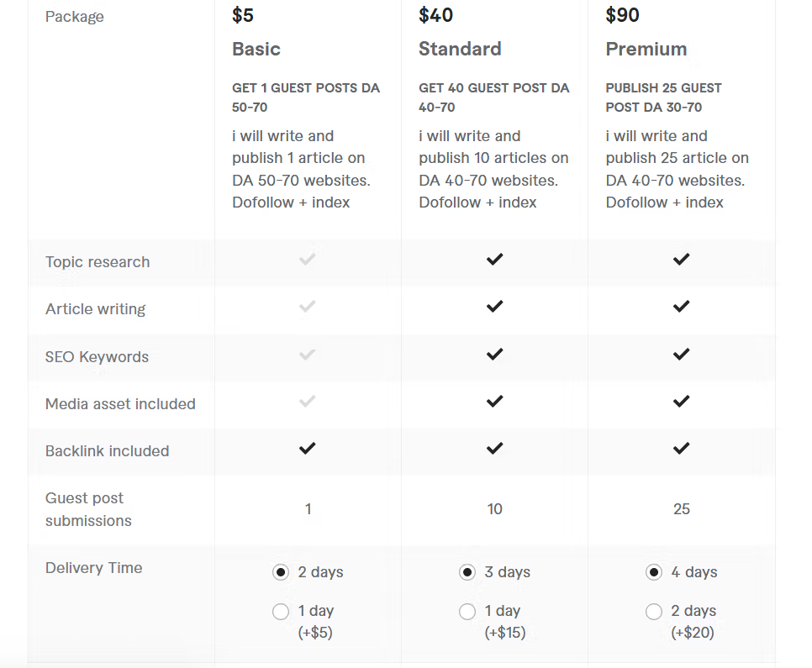Select the 3 days delivery option for Standard
This screenshot has height=668, width=812.
click(467, 572)
